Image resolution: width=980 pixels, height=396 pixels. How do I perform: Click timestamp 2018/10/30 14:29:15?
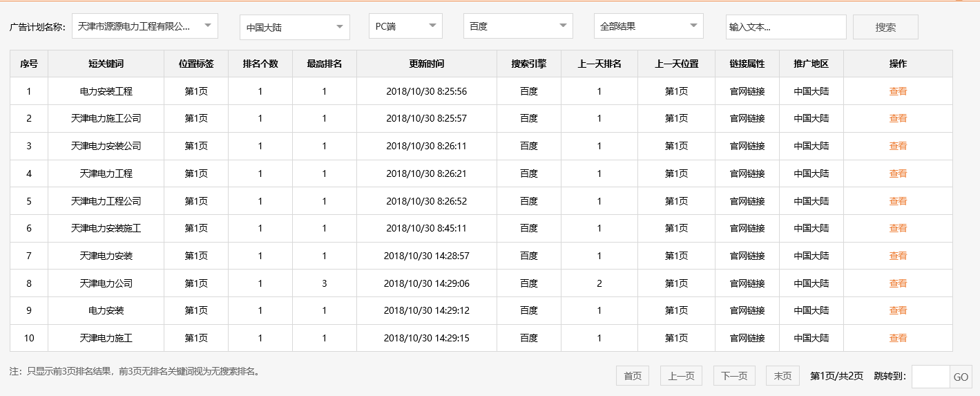427,338
